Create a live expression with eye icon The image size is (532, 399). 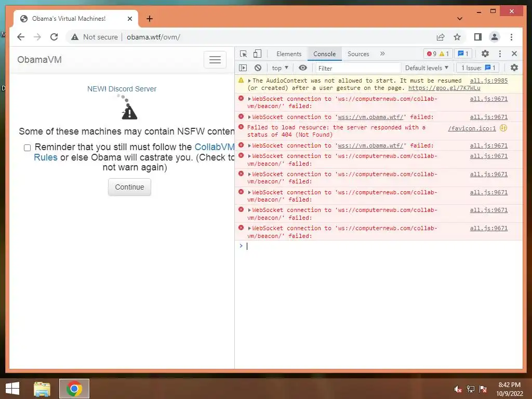click(303, 68)
